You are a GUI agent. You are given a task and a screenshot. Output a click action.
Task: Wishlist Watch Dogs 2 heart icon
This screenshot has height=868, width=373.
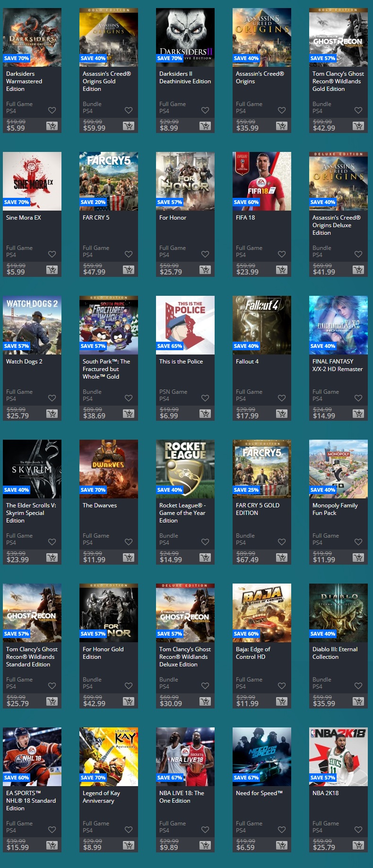tap(52, 398)
